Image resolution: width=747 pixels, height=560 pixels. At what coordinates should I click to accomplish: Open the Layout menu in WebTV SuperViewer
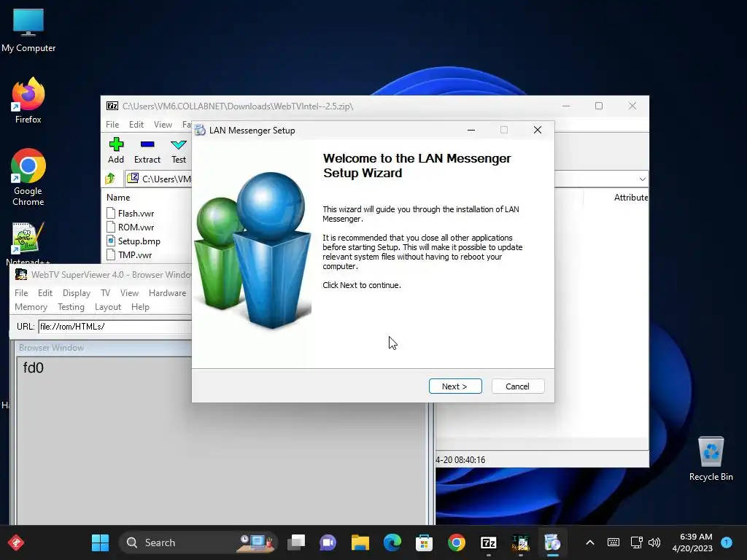[x=108, y=307]
